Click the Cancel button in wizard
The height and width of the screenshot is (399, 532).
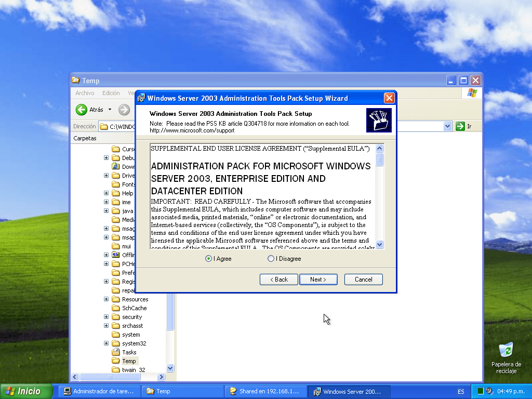(363, 280)
